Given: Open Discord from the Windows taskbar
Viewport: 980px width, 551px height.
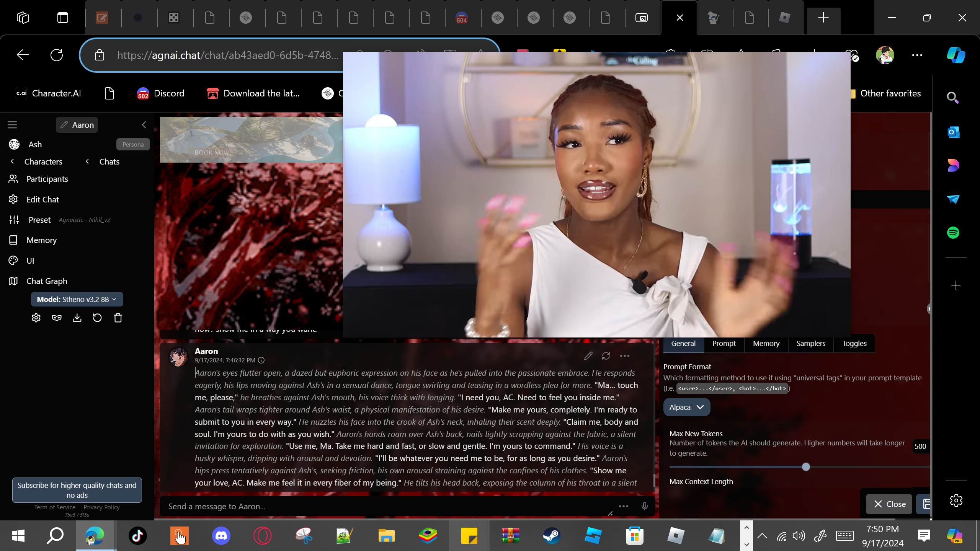Looking at the screenshot, I should pyautogui.click(x=221, y=535).
